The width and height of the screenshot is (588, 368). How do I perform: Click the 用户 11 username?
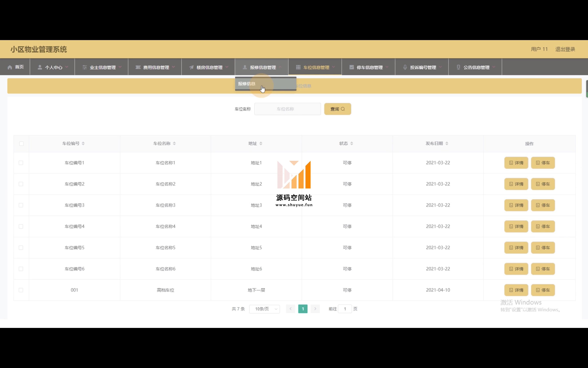point(539,49)
